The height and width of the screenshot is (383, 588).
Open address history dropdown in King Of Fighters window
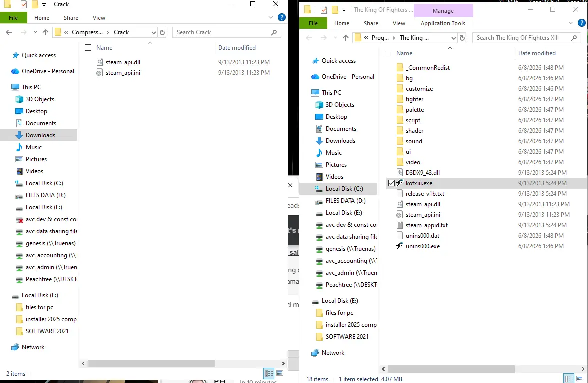coord(453,38)
